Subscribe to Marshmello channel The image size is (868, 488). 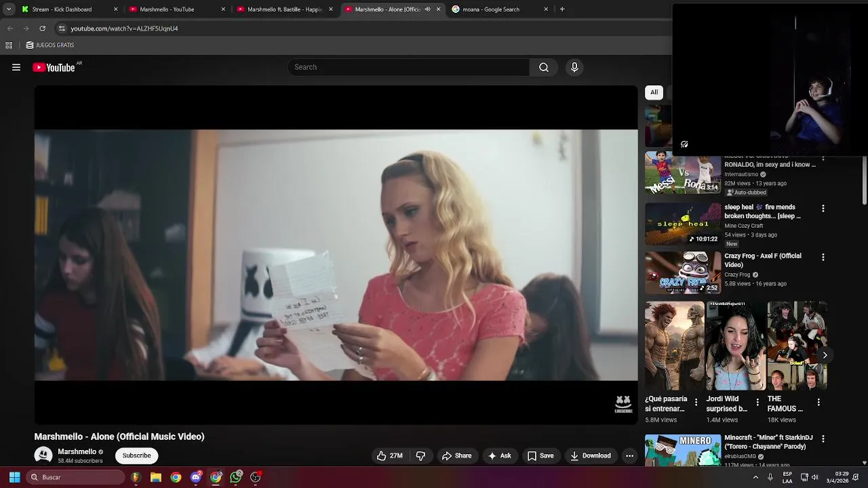click(x=136, y=455)
